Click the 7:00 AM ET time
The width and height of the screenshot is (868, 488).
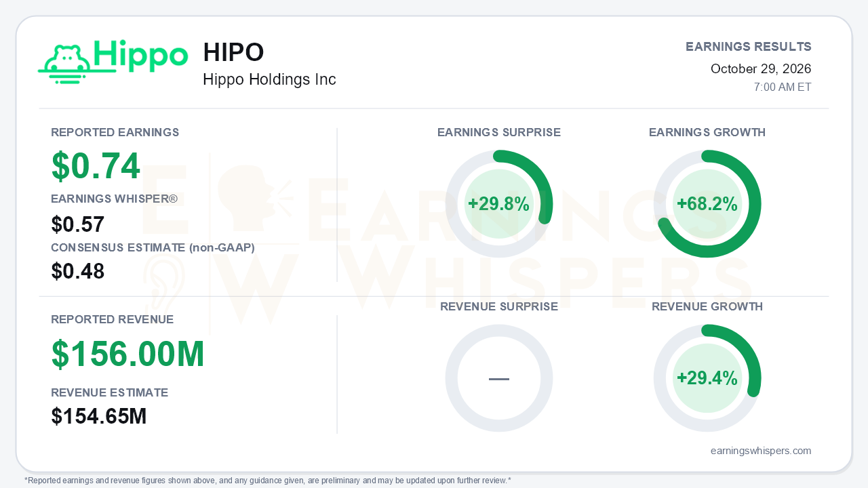(783, 87)
